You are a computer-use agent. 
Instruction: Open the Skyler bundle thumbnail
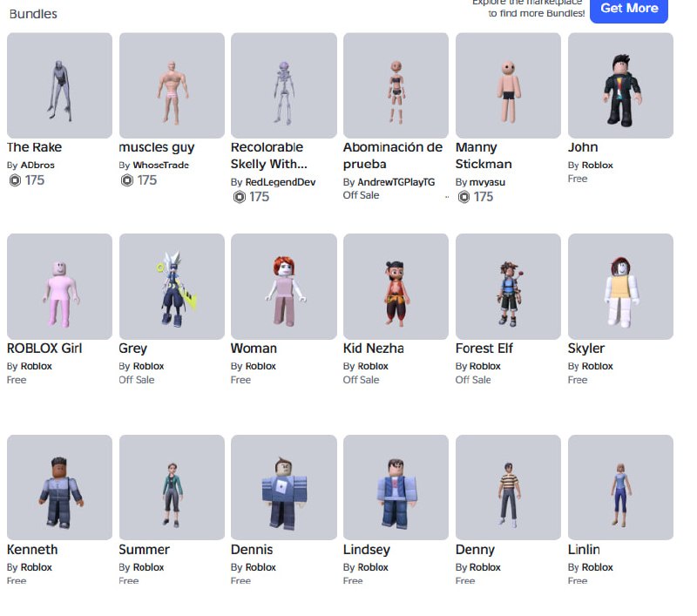click(620, 287)
